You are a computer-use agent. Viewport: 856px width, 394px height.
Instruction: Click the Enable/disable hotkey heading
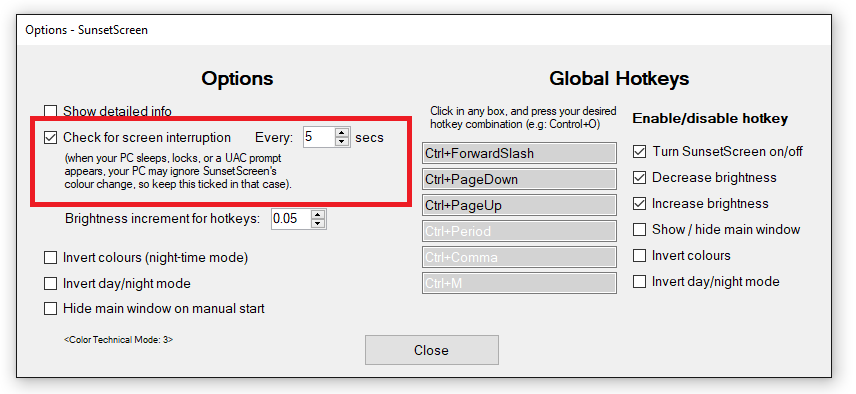710,118
